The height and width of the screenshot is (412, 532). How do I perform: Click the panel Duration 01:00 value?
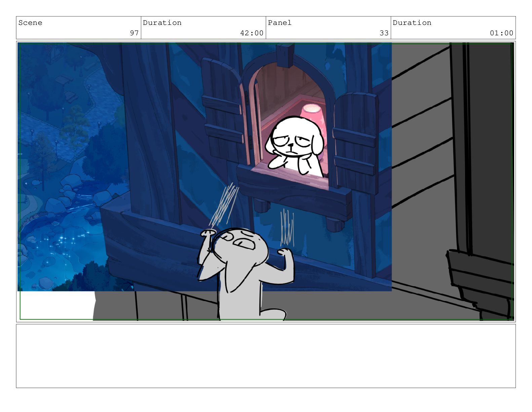click(501, 33)
